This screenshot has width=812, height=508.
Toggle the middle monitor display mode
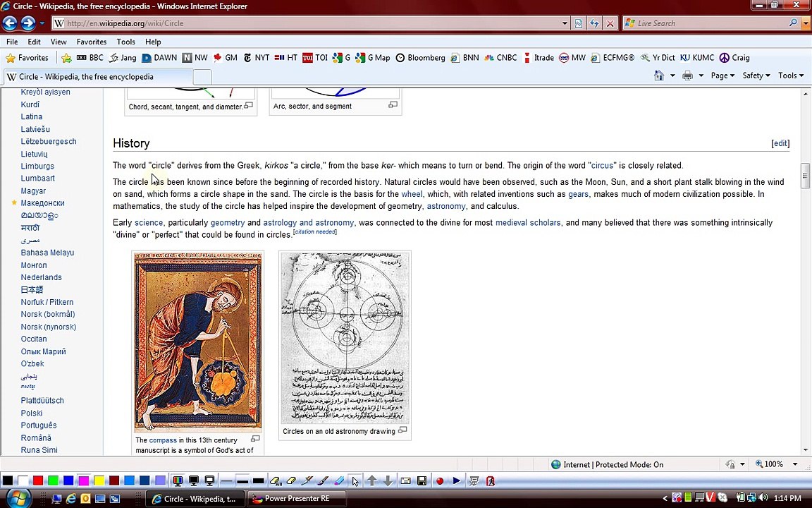[x=194, y=481]
